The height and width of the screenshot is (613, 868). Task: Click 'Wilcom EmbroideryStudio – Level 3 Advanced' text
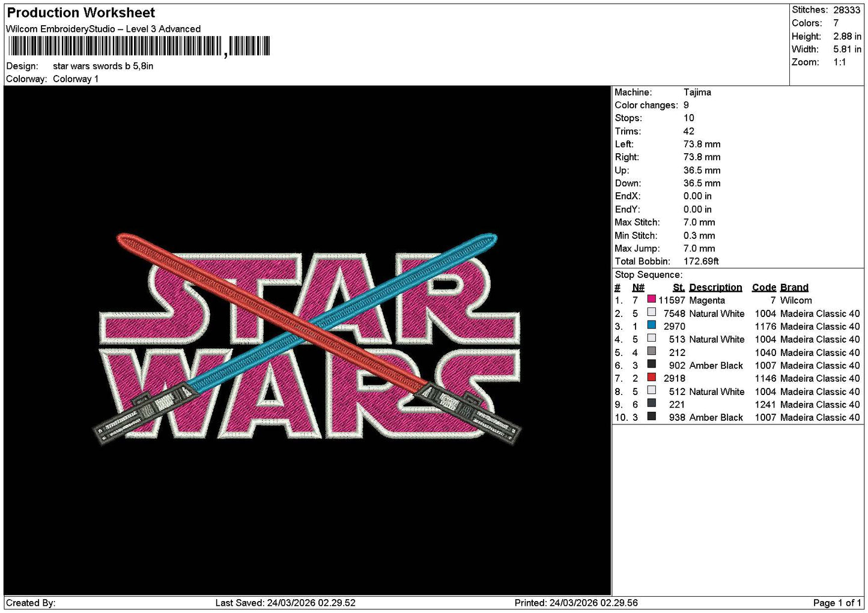(x=103, y=29)
